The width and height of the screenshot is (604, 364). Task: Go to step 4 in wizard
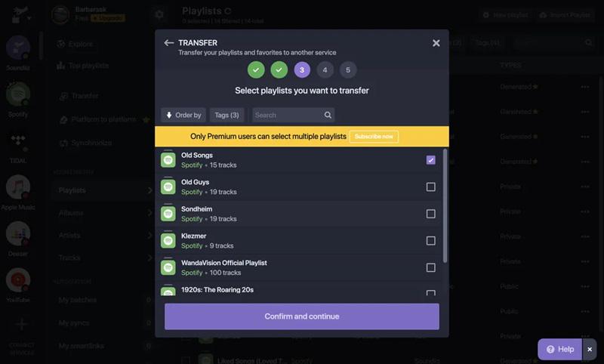(x=325, y=70)
